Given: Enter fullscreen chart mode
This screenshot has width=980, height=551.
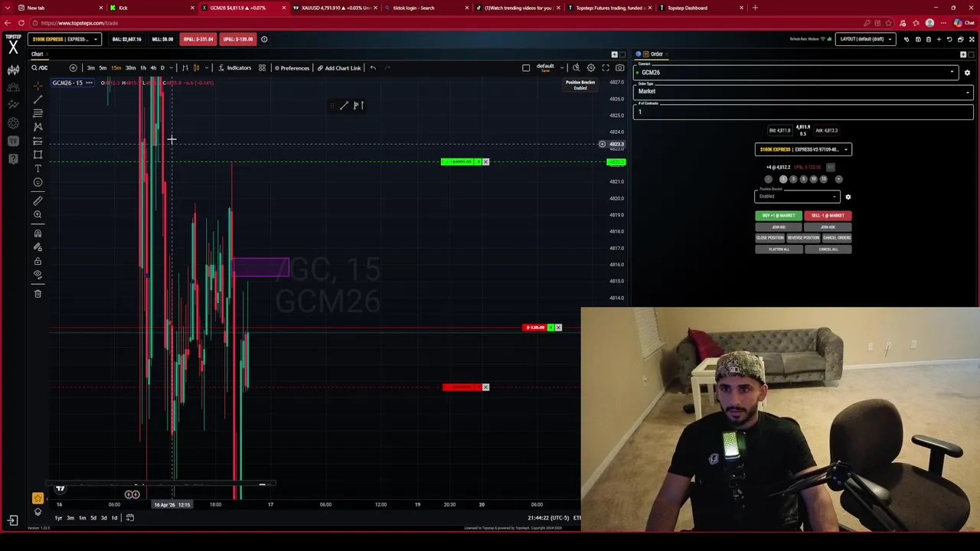Looking at the screenshot, I should (x=605, y=68).
